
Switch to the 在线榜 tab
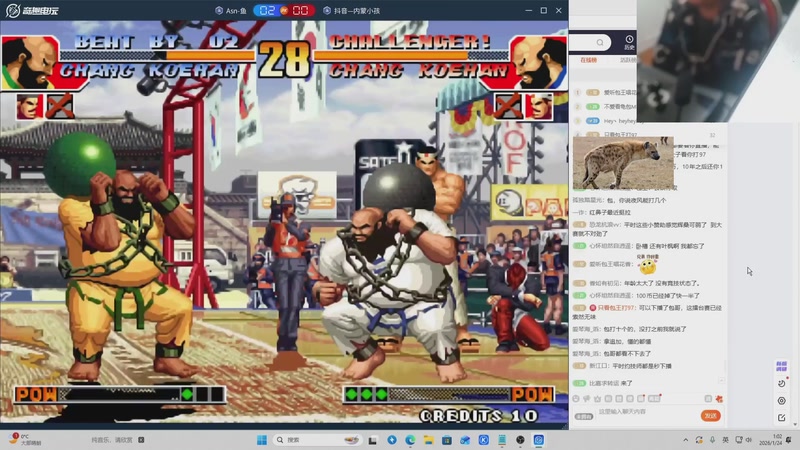(x=588, y=60)
